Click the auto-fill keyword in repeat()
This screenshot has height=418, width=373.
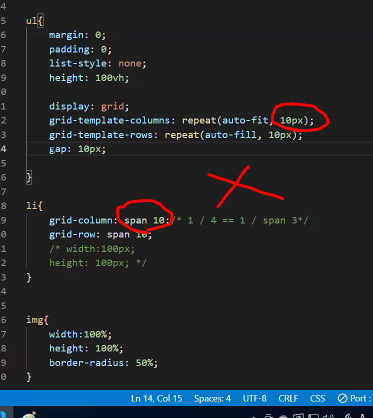click(x=231, y=135)
